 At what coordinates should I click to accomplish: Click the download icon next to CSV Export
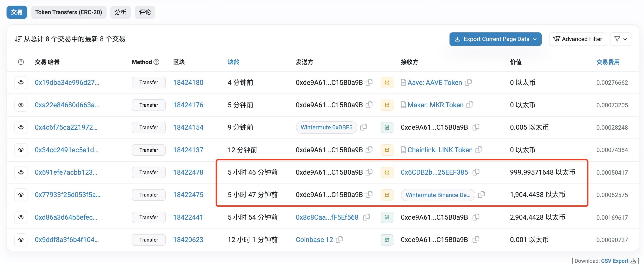tap(633, 261)
